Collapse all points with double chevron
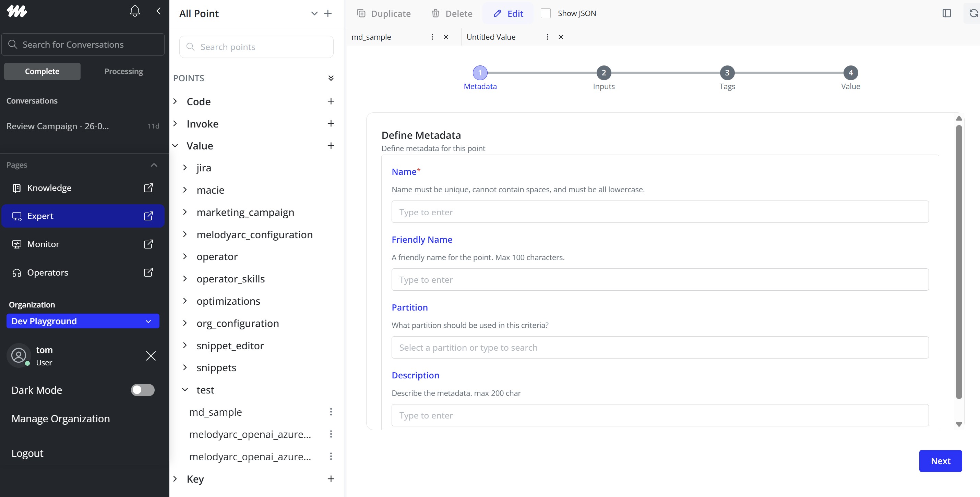This screenshot has height=497, width=980. 331,78
